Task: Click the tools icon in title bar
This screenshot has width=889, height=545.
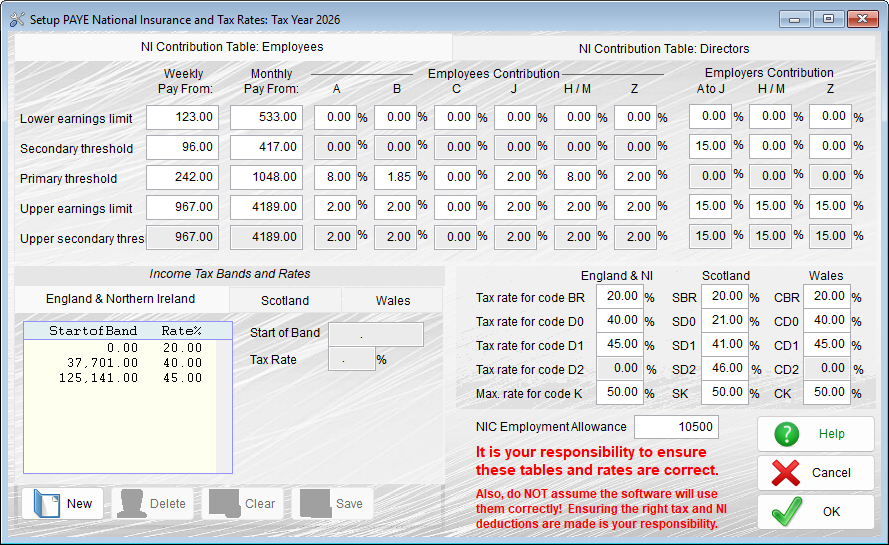Action: pos(17,19)
